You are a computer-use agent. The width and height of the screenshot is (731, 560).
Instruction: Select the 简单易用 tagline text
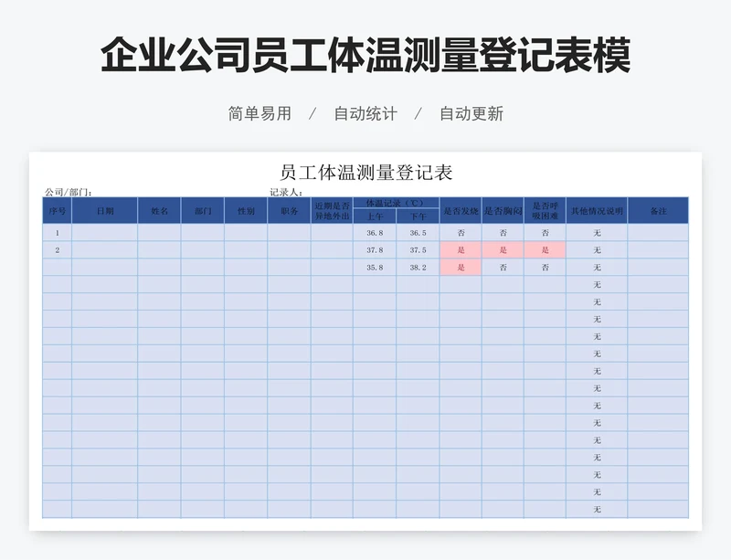[260, 114]
